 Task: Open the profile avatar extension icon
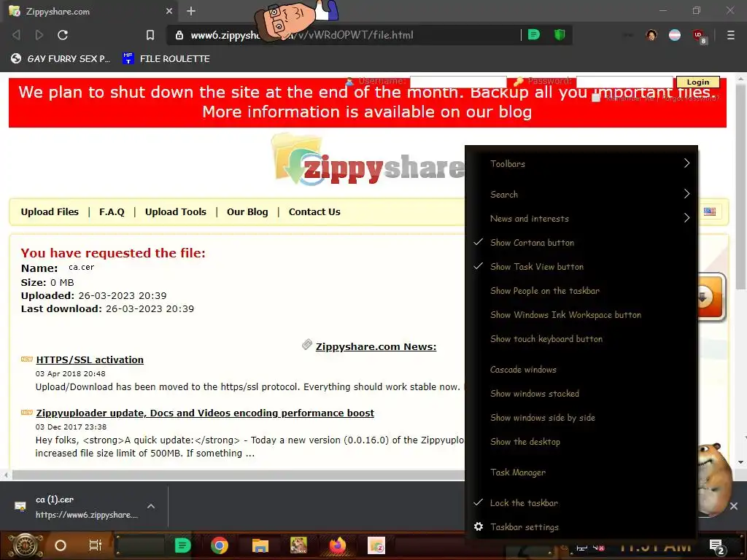coord(651,35)
